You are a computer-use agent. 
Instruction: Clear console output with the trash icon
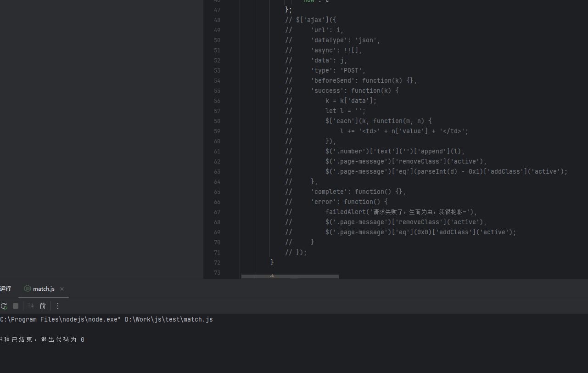click(43, 306)
